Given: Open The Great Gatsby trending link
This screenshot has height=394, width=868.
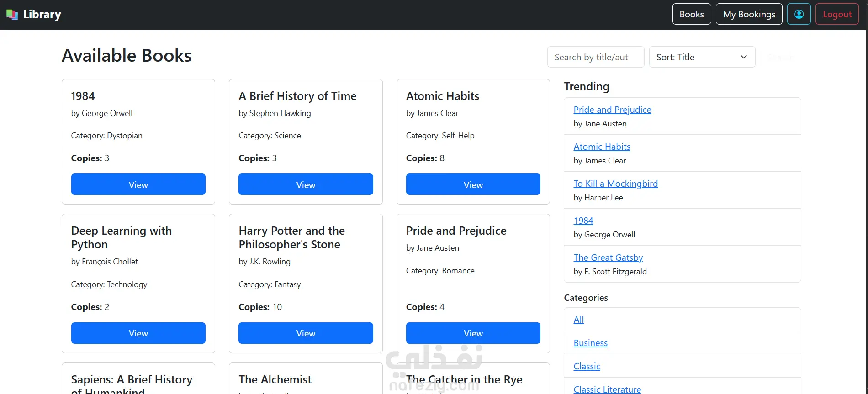Looking at the screenshot, I should pyautogui.click(x=608, y=257).
